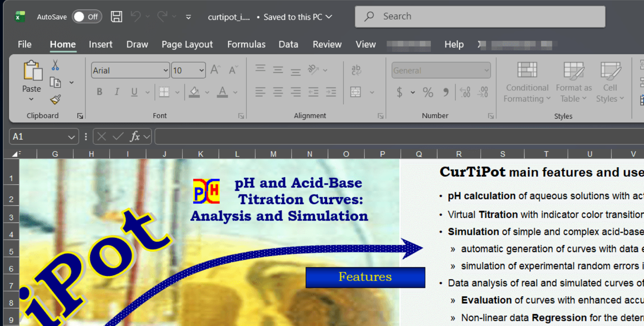This screenshot has height=326, width=644.
Task: Click the Features button in sheet
Action: tap(365, 277)
